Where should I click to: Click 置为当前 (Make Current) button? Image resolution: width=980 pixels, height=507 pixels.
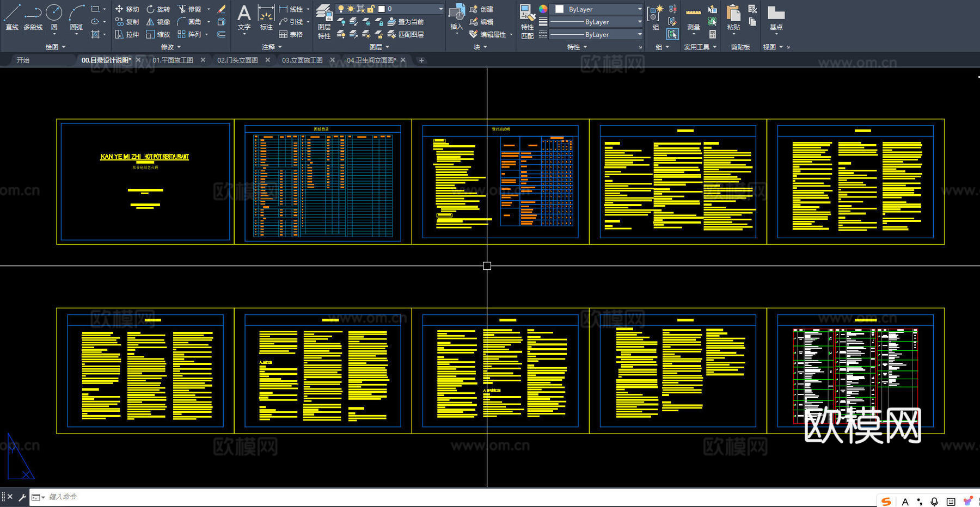pos(406,22)
